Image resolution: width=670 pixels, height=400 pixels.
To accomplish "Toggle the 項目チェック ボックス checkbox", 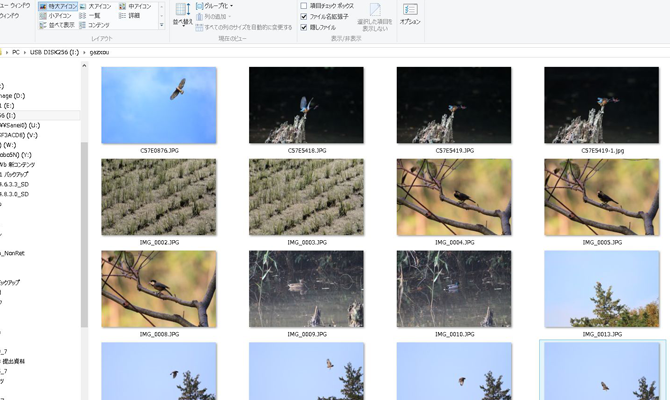I will point(304,6).
